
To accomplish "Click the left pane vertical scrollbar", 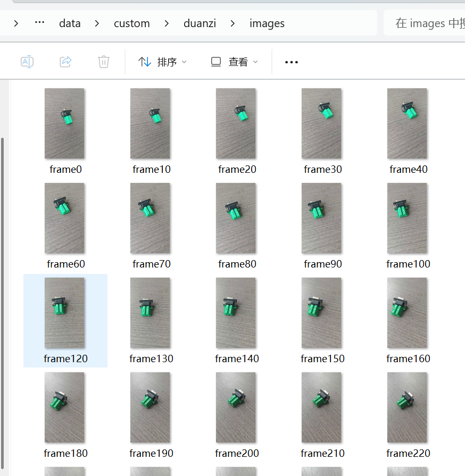I will click(3, 303).
